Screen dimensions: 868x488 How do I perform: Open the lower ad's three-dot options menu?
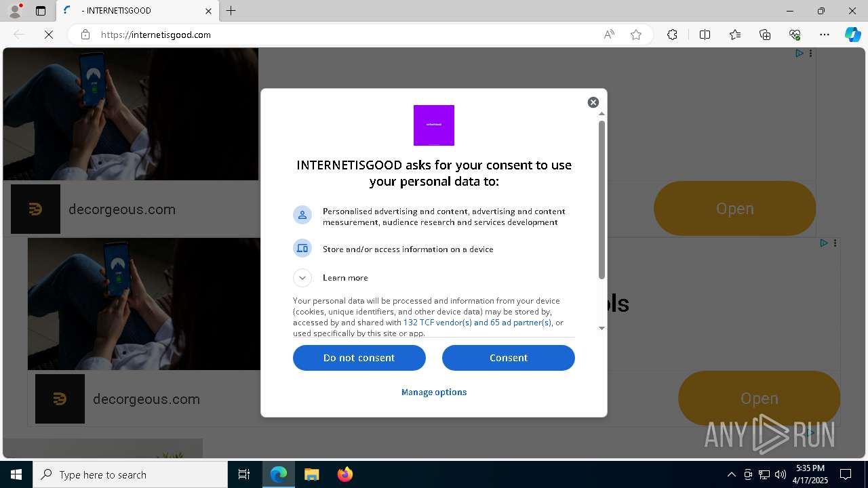point(835,243)
